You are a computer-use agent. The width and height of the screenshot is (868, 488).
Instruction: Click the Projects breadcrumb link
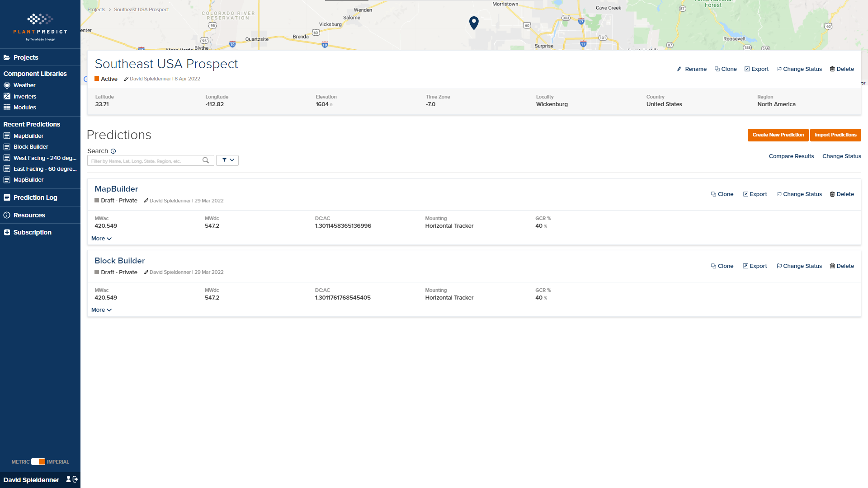tap(96, 9)
